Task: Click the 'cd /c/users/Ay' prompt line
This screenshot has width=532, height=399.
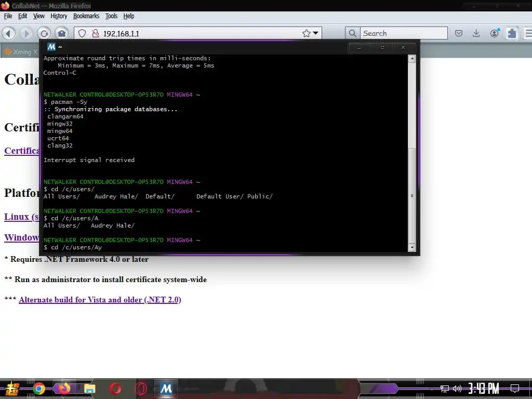Action: (73, 247)
